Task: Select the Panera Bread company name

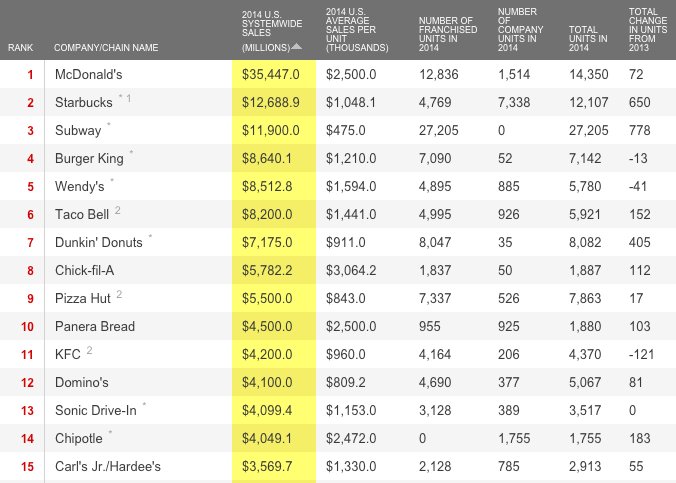Action: pyautogui.click(x=95, y=326)
